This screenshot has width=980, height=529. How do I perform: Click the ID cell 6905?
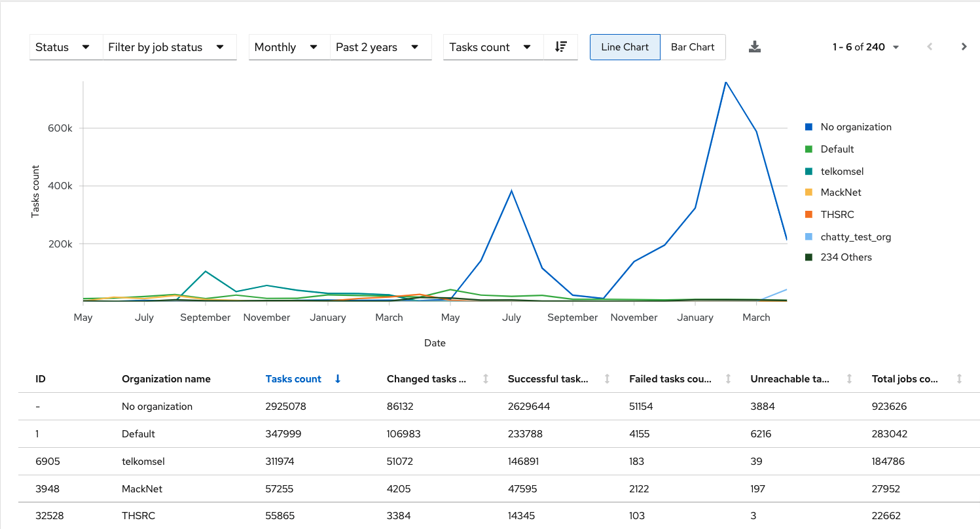[x=48, y=462]
